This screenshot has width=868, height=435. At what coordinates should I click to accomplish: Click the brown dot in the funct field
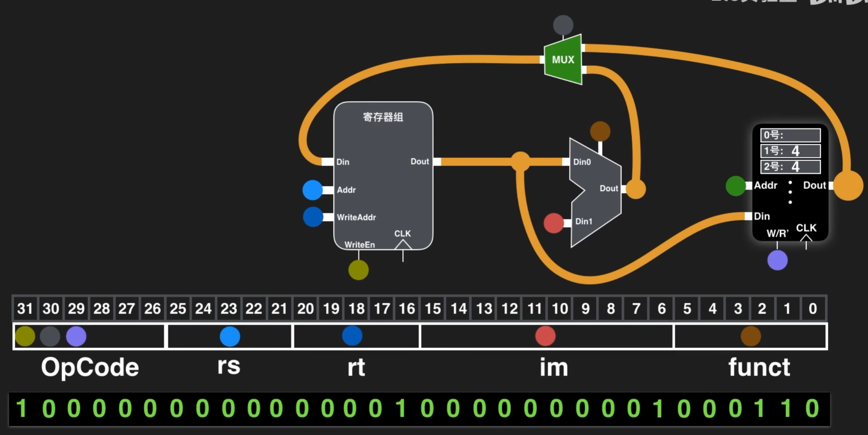(x=751, y=336)
